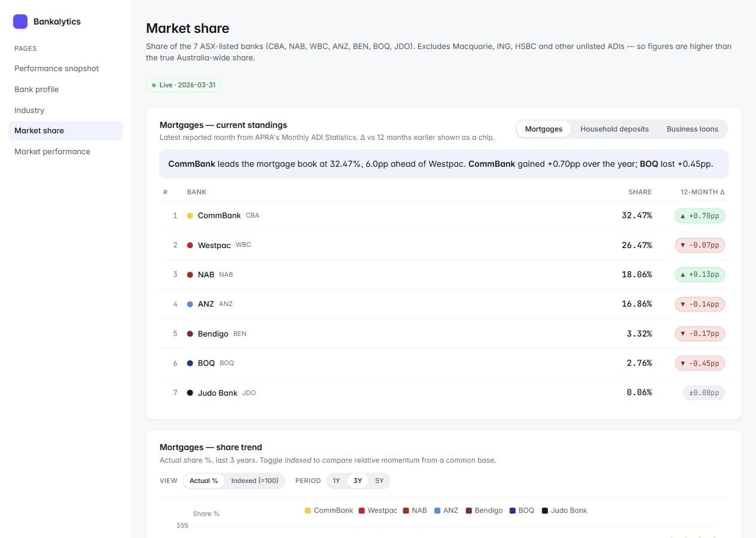Click the 12-MONTH Δ column header

(703, 192)
